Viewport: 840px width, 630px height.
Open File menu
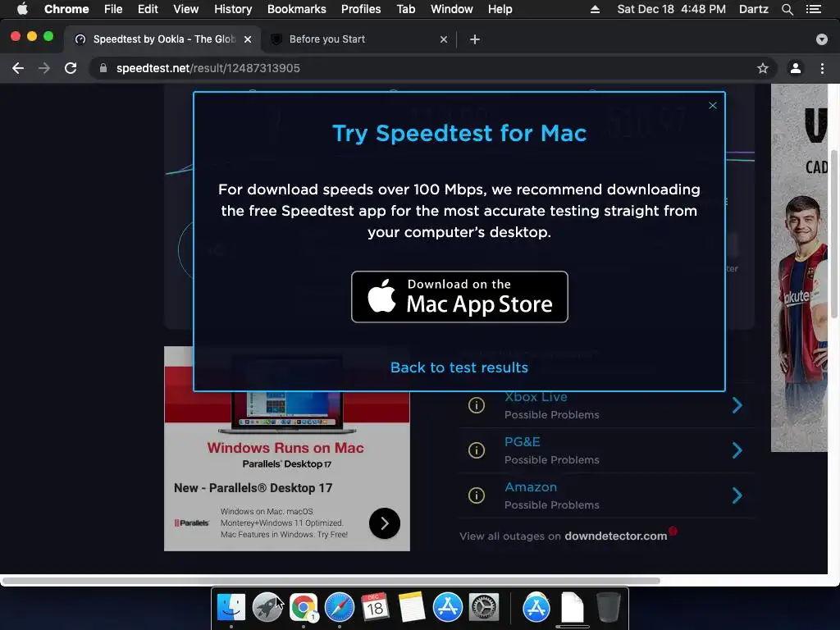tap(113, 9)
